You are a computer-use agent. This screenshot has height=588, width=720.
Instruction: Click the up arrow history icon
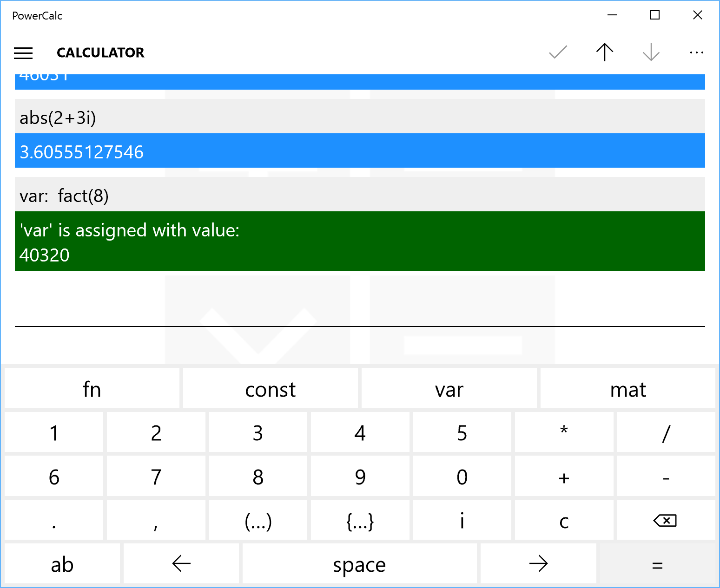coord(604,52)
